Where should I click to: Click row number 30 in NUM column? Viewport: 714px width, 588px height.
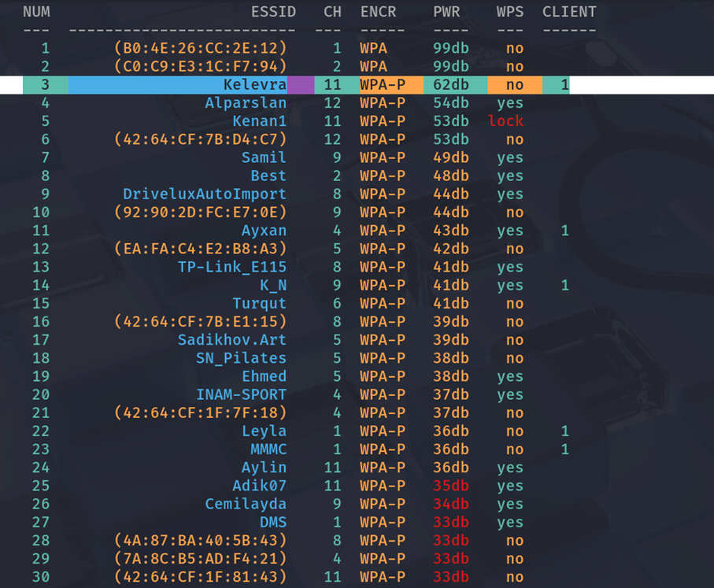[x=41, y=577]
